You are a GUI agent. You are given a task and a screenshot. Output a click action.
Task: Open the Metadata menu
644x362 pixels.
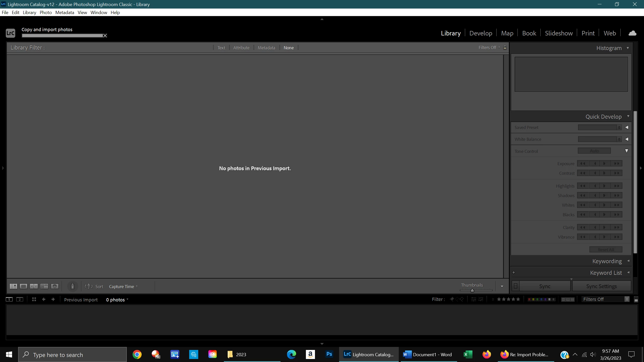[65, 12]
